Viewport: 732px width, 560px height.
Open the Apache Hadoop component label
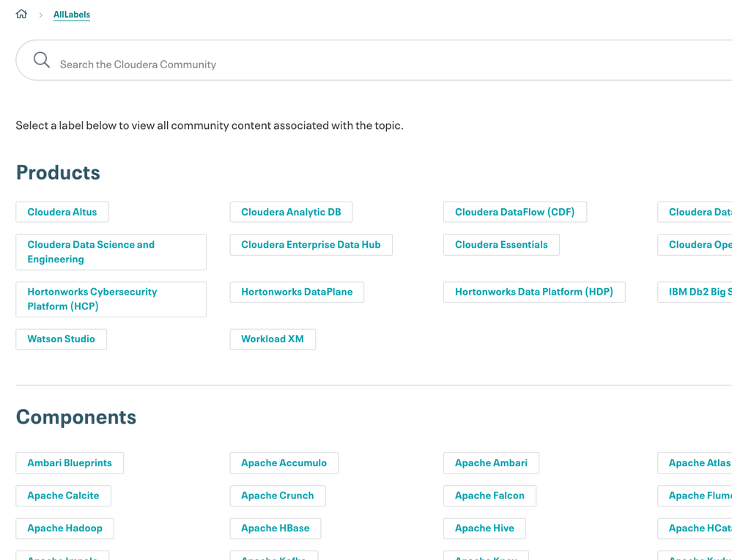[64, 528]
